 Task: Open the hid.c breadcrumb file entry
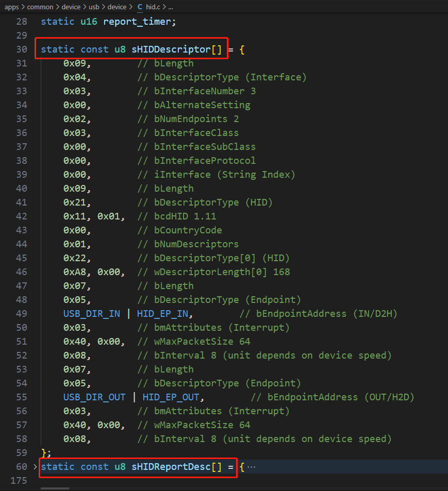[153, 7]
